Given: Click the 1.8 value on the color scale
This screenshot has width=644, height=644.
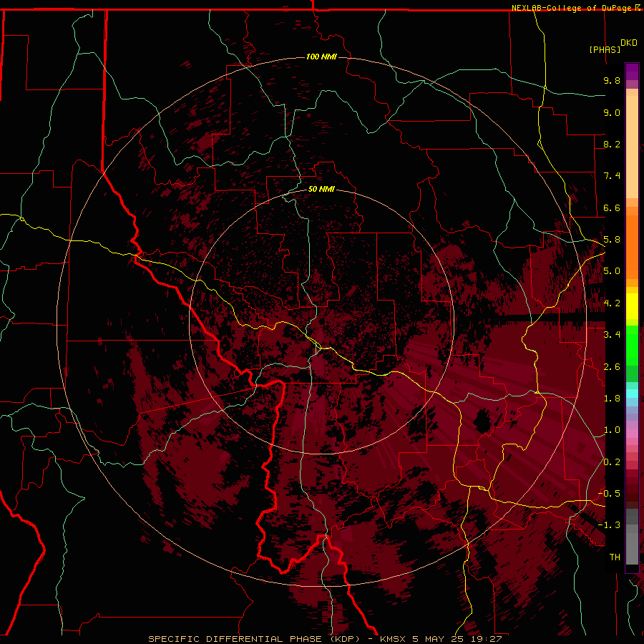Looking at the screenshot, I should [612, 399].
